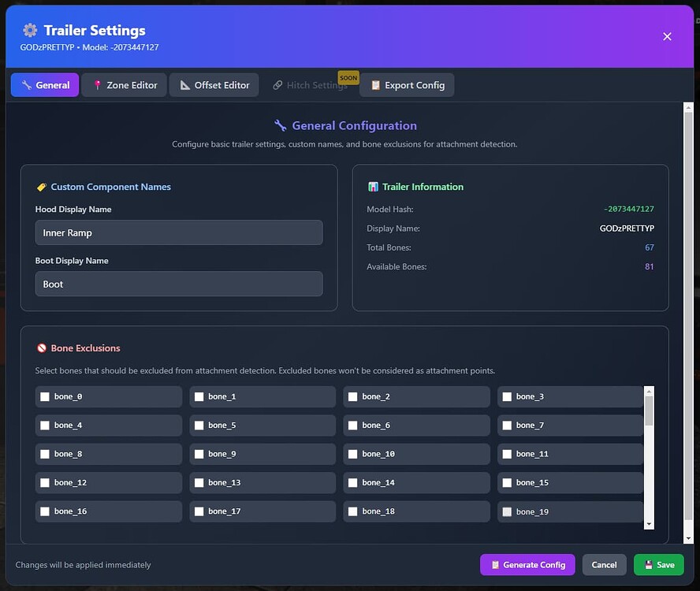The width and height of the screenshot is (700, 591).
Task: Save the trailer configuration
Action: (658, 565)
